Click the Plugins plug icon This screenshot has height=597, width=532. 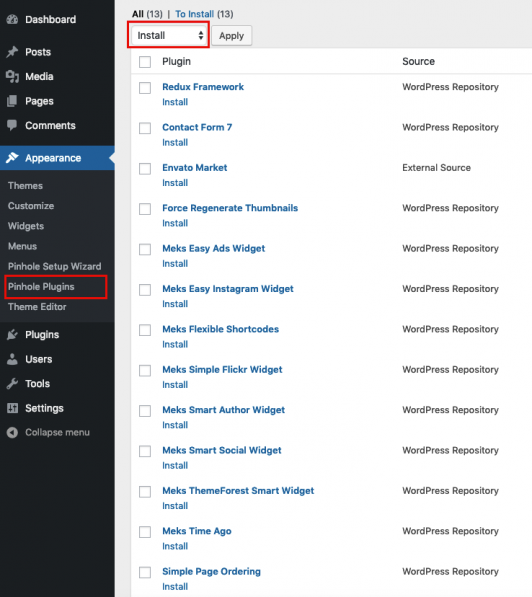pos(12,334)
